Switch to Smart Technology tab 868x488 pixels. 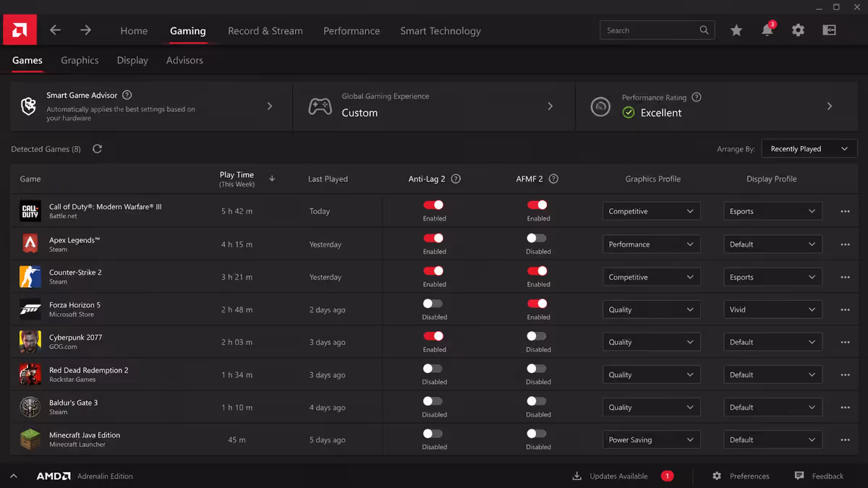441,31
